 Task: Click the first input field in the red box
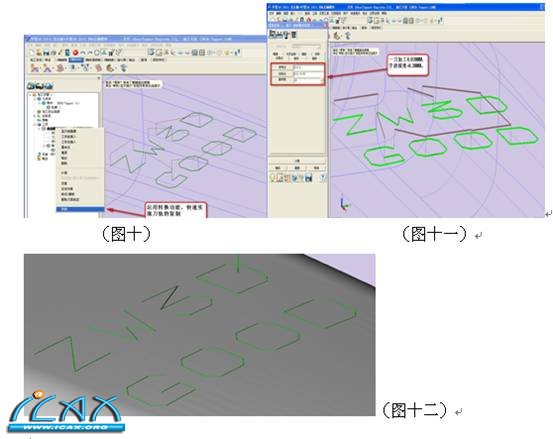pos(308,67)
